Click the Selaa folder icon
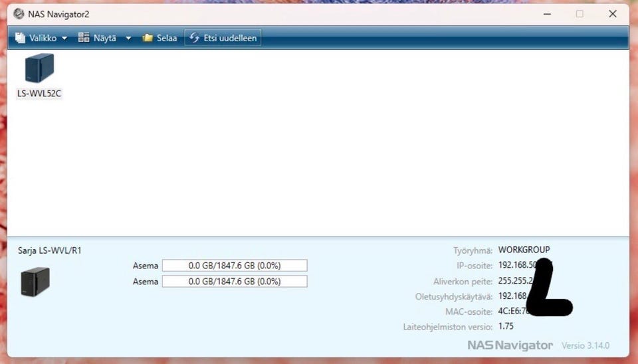 pos(148,38)
